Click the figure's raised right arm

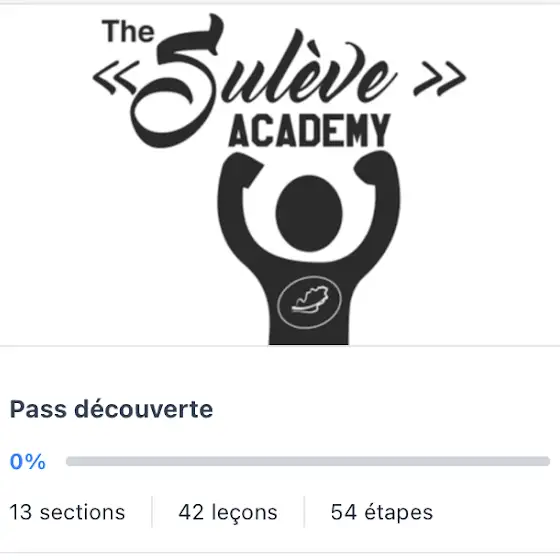click(x=380, y=200)
